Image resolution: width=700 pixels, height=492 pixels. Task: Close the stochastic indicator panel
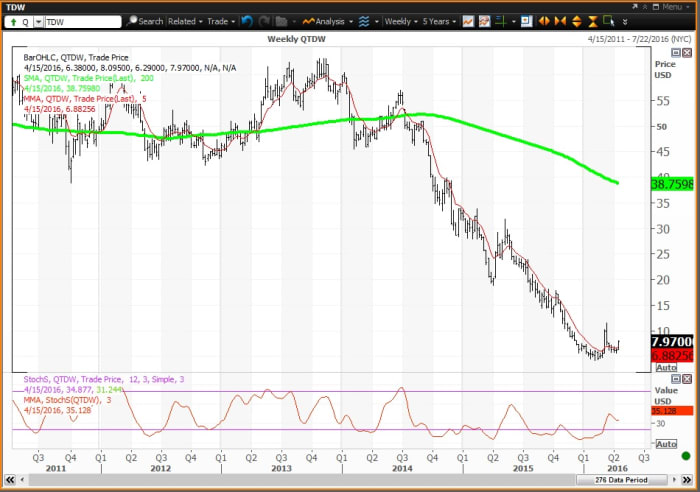[x=687, y=379]
